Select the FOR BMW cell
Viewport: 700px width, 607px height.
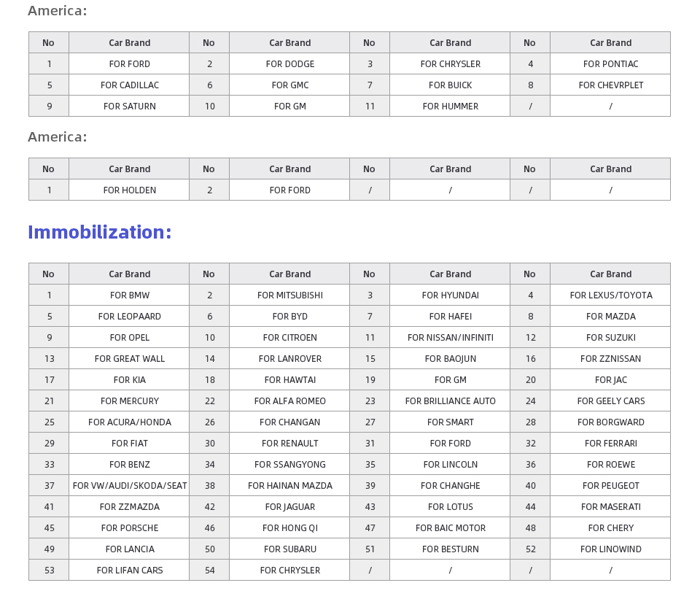point(129,295)
